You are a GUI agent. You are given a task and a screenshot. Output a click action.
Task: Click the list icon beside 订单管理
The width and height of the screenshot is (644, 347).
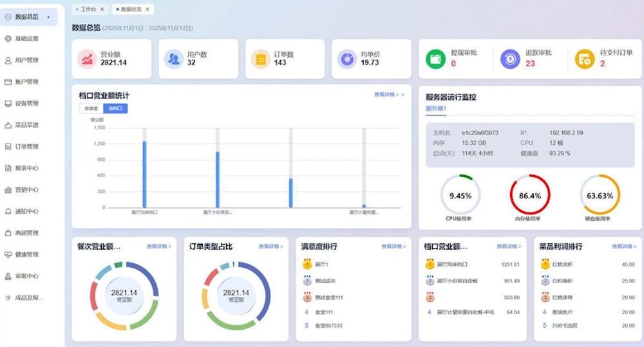pos(8,147)
